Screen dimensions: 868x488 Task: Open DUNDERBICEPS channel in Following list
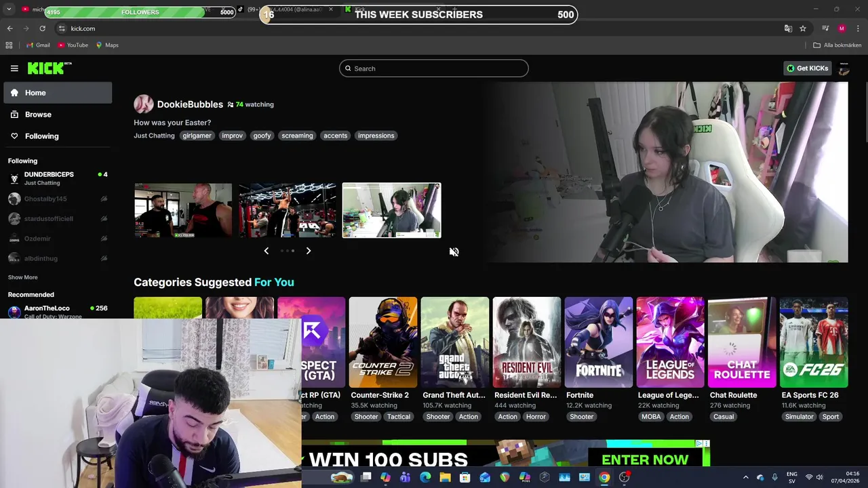[x=58, y=178]
